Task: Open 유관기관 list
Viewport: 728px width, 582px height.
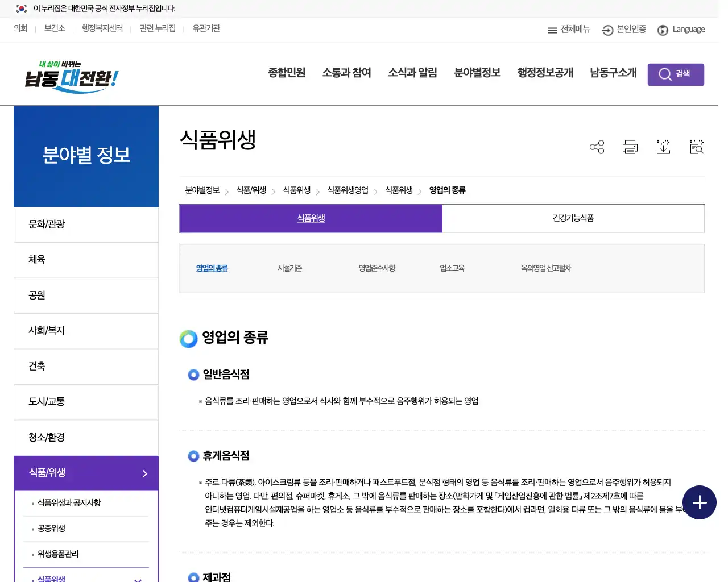Action: pyautogui.click(x=206, y=28)
